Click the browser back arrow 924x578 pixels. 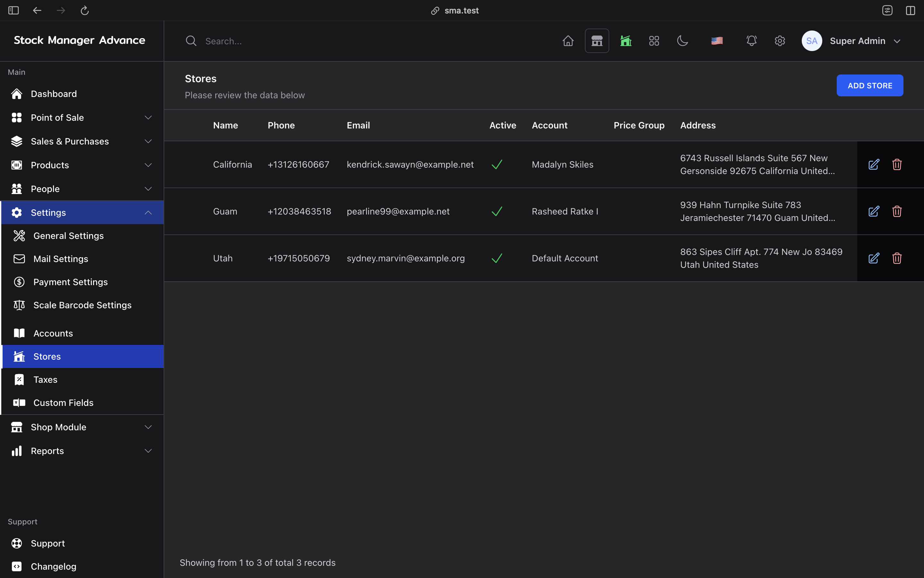pos(37,10)
